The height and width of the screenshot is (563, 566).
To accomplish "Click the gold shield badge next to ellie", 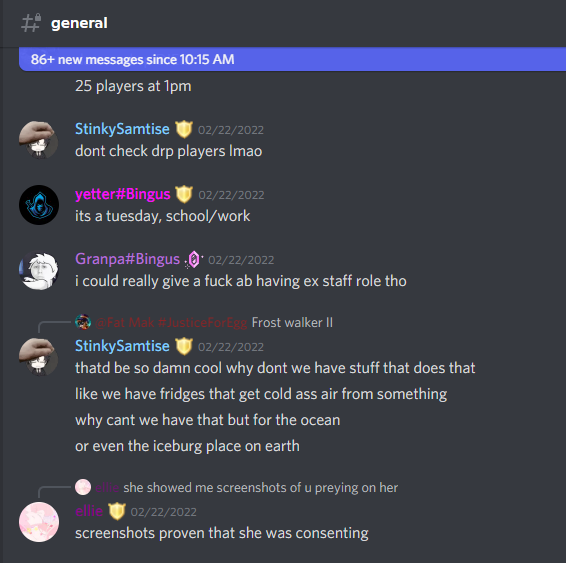I will [x=117, y=511].
